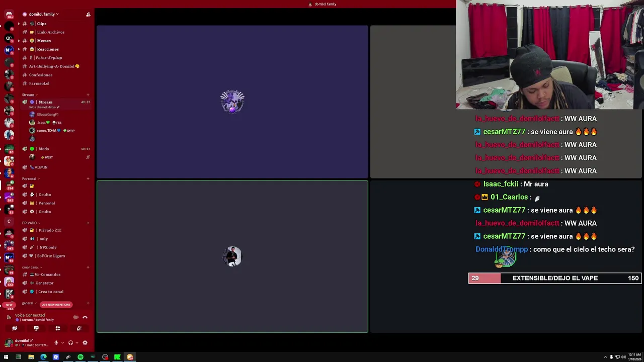This screenshot has width=644, height=362.
Task: Open server with the letter C icon
Action: coord(9,221)
